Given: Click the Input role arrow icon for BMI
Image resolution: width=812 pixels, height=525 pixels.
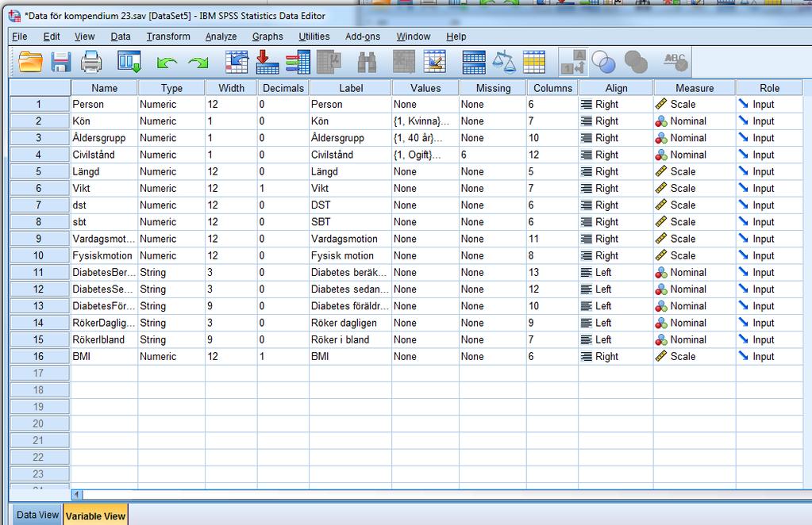Looking at the screenshot, I should click(744, 356).
